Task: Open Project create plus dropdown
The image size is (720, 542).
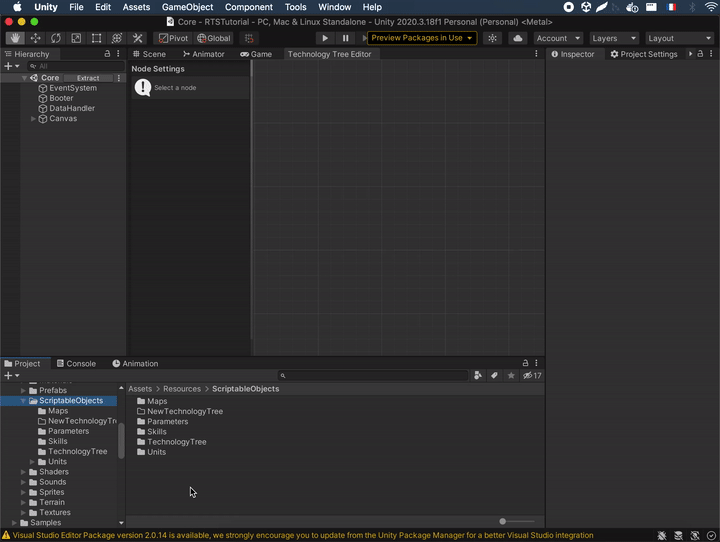Action: click(11, 376)
